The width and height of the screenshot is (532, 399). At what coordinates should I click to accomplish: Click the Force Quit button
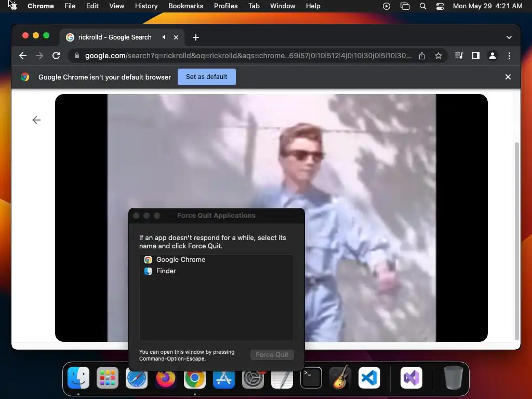click(x=272, y=354)
